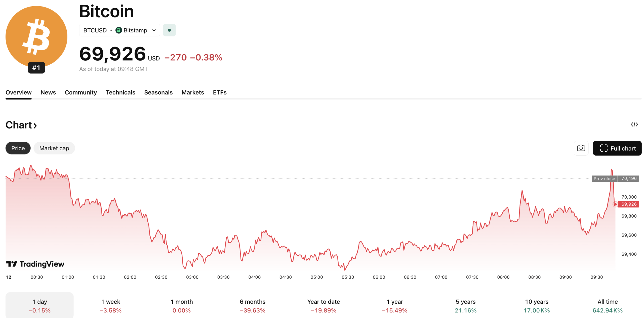Click the 06:00 time axis label

tap(379, 277)
